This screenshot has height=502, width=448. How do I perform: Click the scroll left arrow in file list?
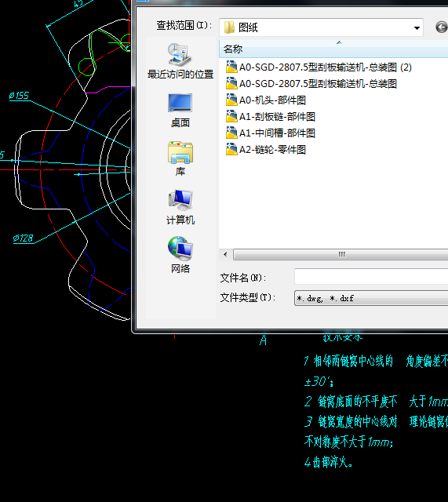tap(225, 254)
